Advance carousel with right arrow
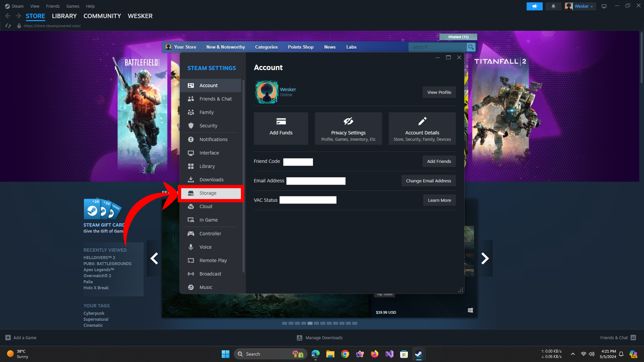644x362 pixels. pyautogui.click(x=485, y=258)
